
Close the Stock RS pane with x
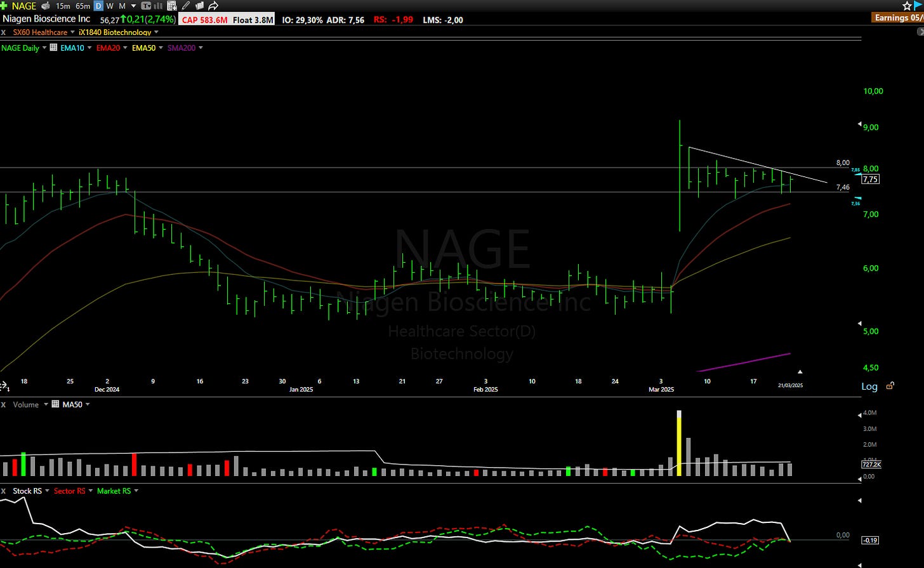coord(4,491)
